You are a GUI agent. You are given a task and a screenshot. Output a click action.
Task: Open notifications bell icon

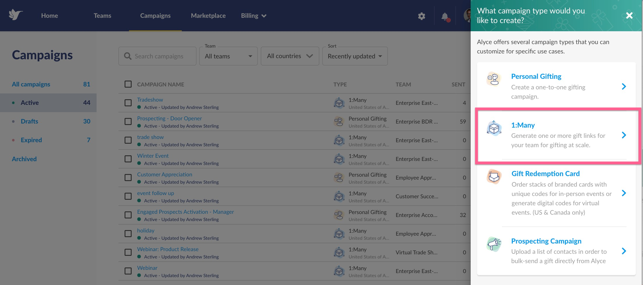tap(445, 17)
